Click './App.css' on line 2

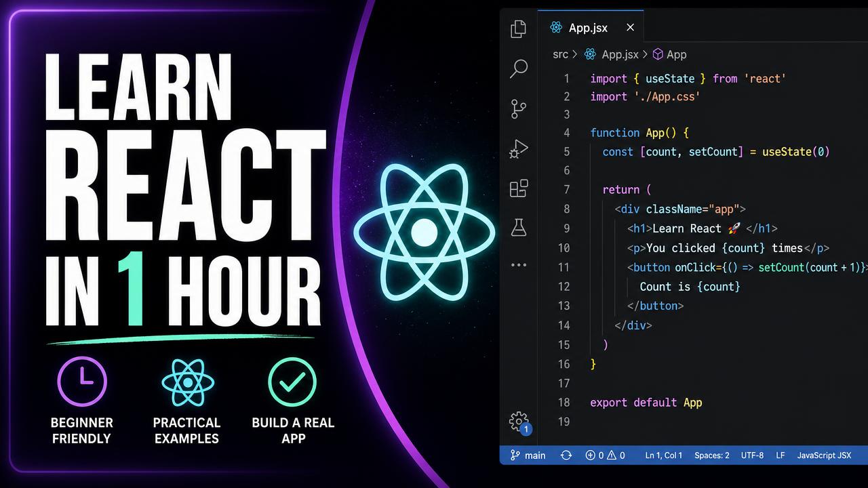click(x=667, y=97)
